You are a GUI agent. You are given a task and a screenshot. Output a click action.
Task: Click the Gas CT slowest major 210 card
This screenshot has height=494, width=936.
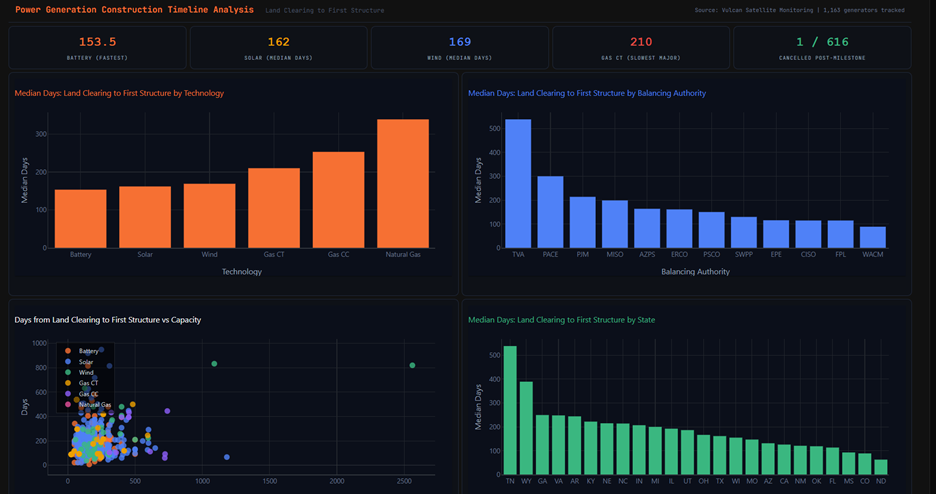(641, 47)
